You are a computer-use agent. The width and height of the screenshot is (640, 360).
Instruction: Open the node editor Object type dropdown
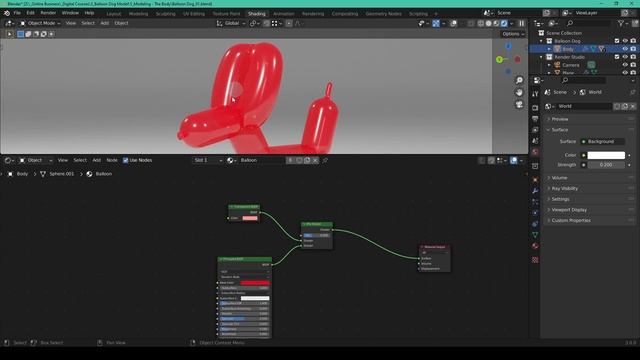pos(36,160)
